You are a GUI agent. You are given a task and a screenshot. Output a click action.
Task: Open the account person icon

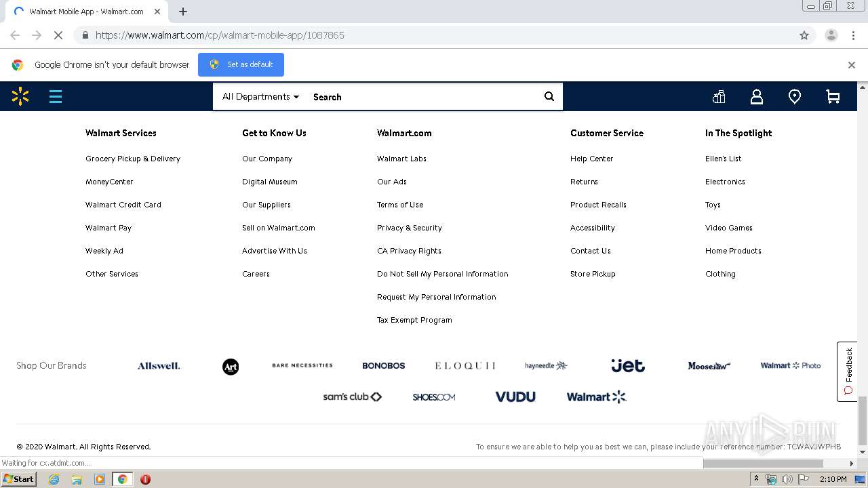(x=757, y=97)
